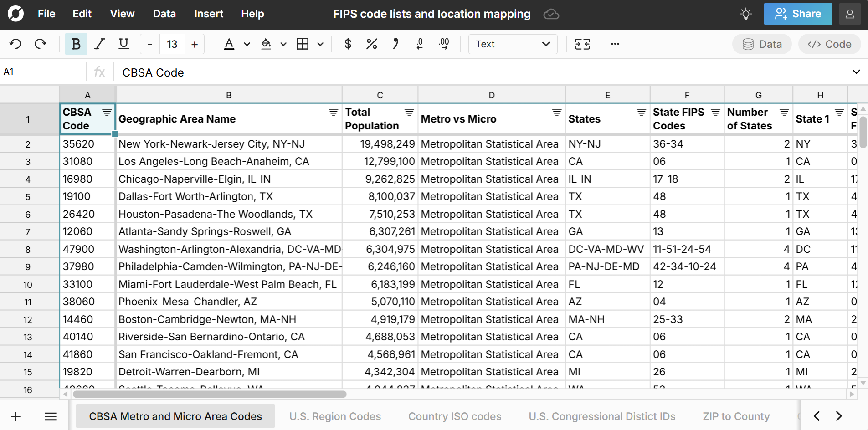Toggle italic formatting

99,44
